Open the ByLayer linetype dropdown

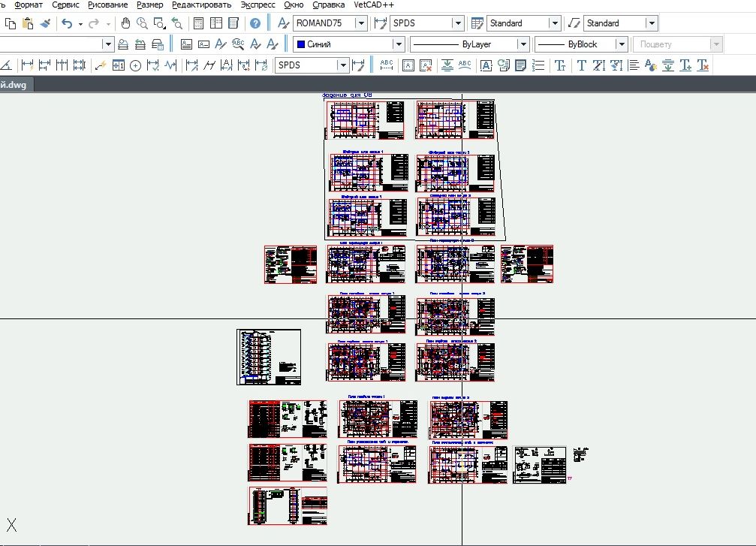click(x=523, y=44)
